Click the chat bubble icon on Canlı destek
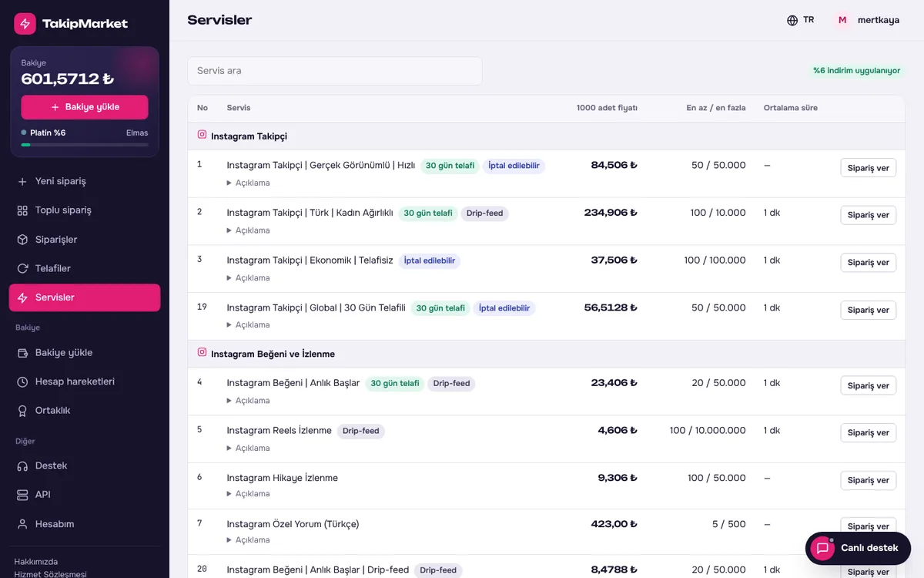This screenshot has height=578, width=924. pos(822,548)
